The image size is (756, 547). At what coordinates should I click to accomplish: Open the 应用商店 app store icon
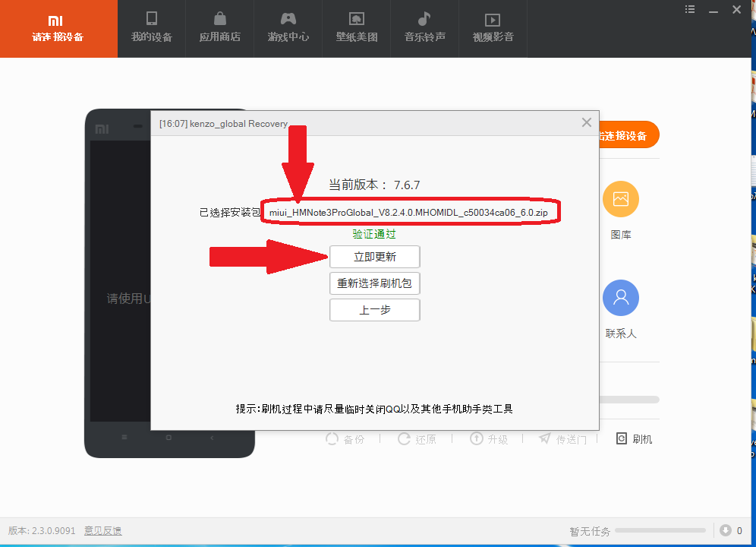tap(219, 27)
